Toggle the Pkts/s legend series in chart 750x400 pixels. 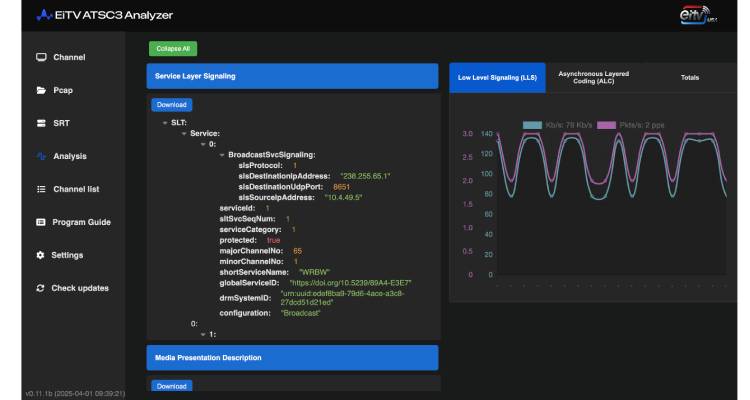tap(631, 125)
